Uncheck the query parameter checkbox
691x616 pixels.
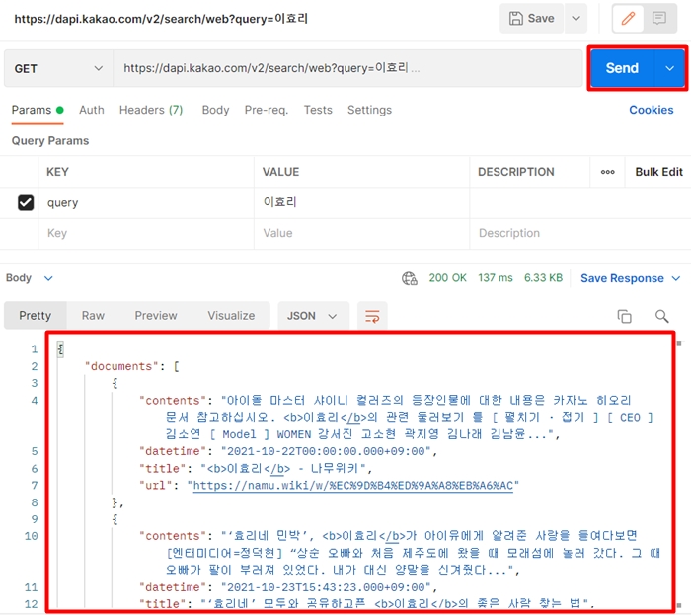26,202
